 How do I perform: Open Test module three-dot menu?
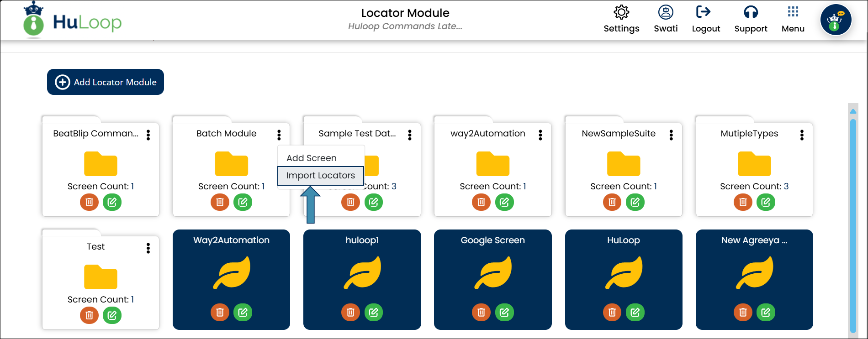coord(148,248)
